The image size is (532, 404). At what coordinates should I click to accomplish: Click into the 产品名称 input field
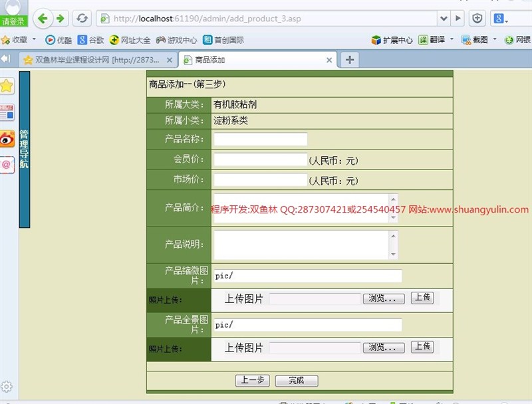click(261, 140)
